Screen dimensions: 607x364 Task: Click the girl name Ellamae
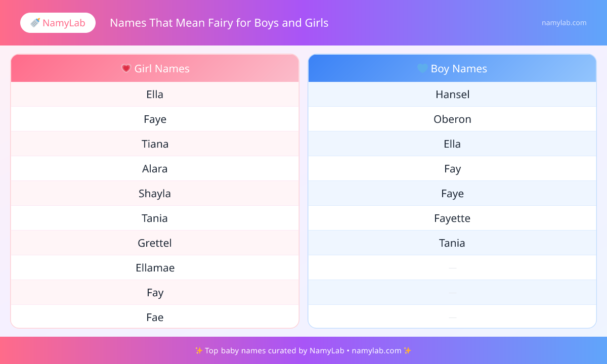click(x=155, y=268)
